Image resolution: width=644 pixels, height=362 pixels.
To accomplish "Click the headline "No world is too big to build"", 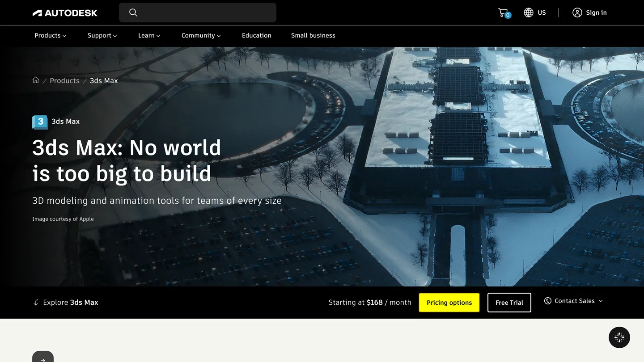I will (x=127, y=160).
